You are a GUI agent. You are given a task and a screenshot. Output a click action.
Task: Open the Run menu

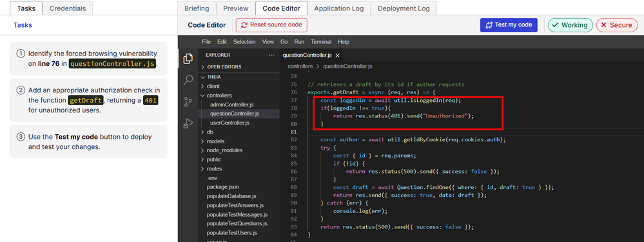(299, 42)
